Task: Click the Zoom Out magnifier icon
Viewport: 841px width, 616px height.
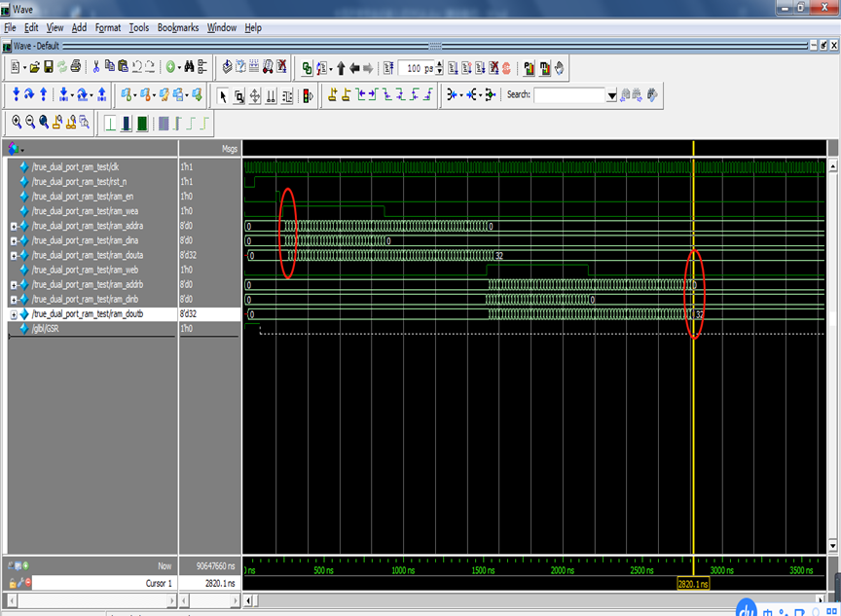Action: coord(30,123)
